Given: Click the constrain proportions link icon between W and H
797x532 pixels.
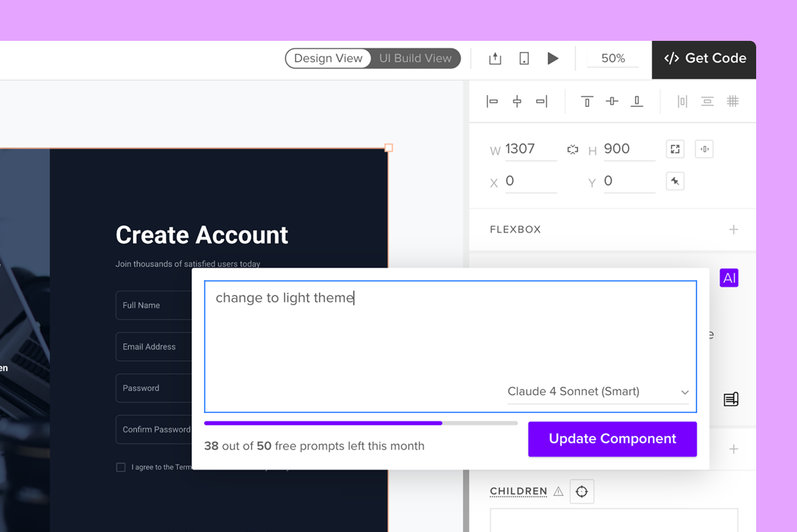Looking at the screenshot, I should click(x=573, y=149).
